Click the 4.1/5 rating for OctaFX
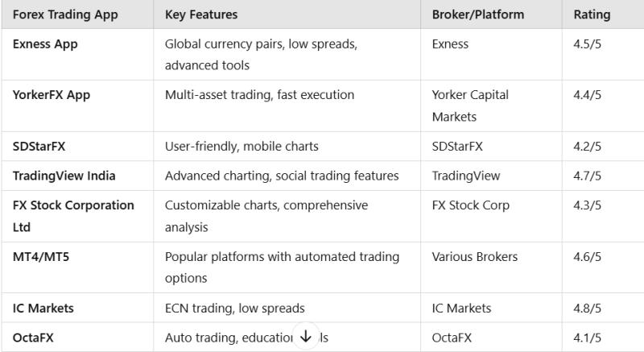This screenshot has width=644, height=352. point(587,338)
